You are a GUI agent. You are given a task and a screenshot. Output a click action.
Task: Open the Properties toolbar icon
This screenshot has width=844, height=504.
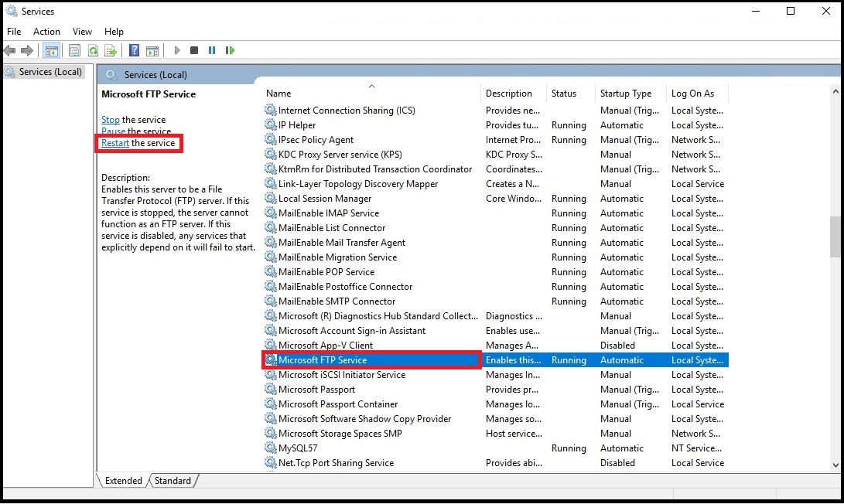click(74, 51)
